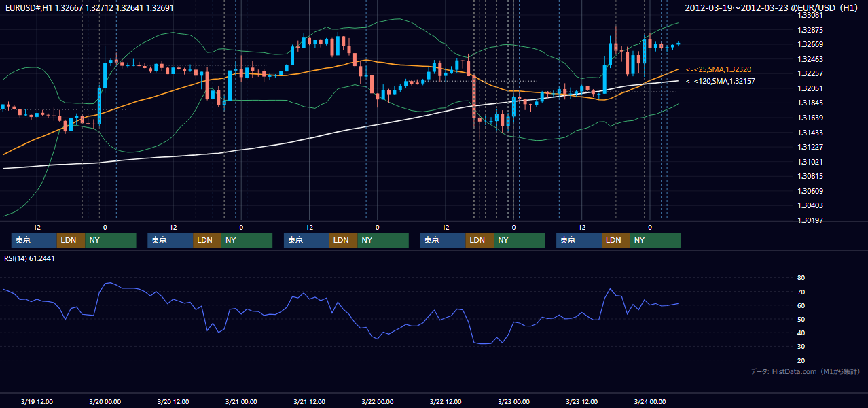This screenshot has height=408, width=868.
Task: Select RSI scale level 70
Action: click(x=801, y=292)
